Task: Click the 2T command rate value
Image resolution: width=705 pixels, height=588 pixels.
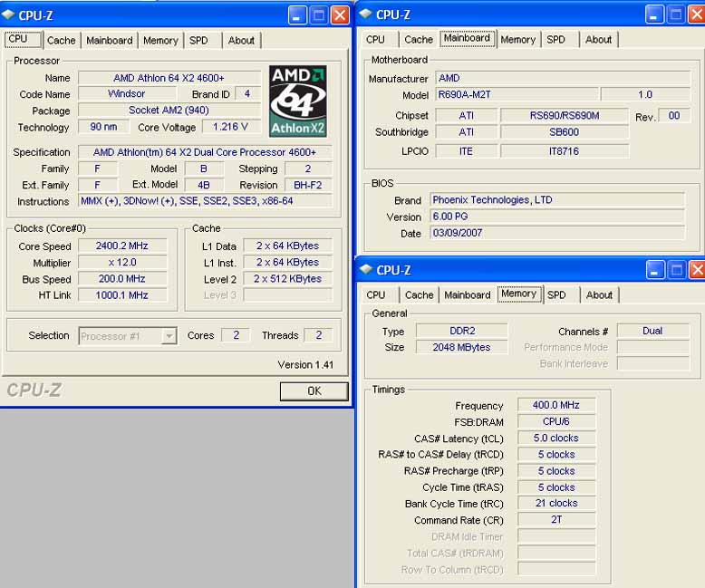Action: tap(556, 520)
